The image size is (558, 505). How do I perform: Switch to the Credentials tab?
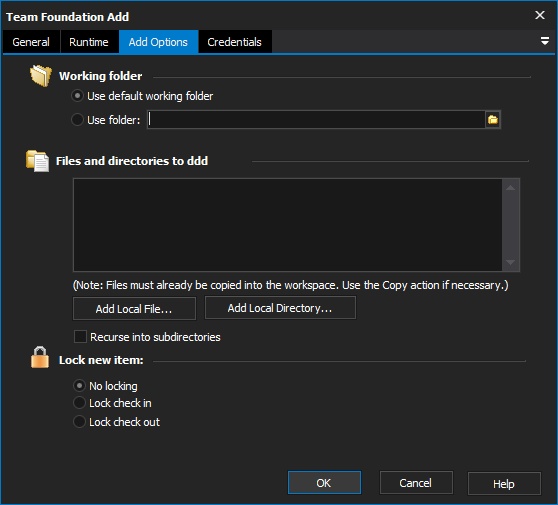pyautogui.click(x=235, y=42)
